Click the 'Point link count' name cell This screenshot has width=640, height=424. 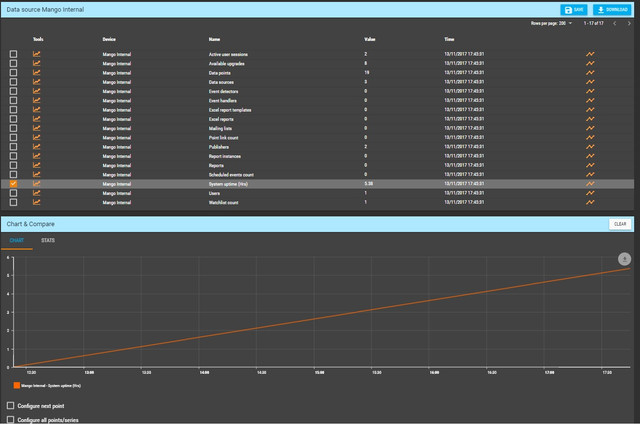[x=223, y=138]
